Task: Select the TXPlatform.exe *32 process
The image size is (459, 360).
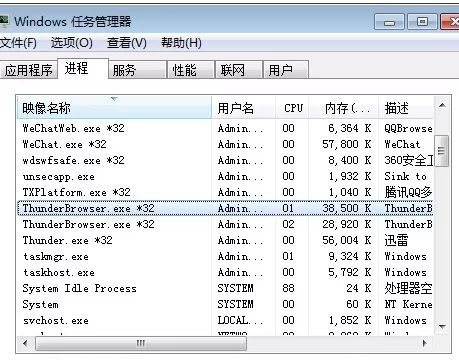Action: pyautogui.click(x=225, y=192)
